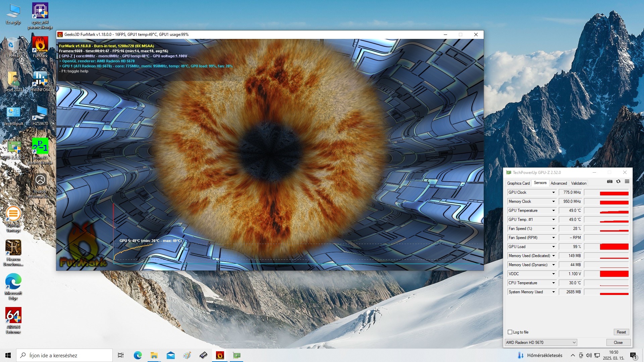Click the GPU Clock history graph

coord(606,192)
